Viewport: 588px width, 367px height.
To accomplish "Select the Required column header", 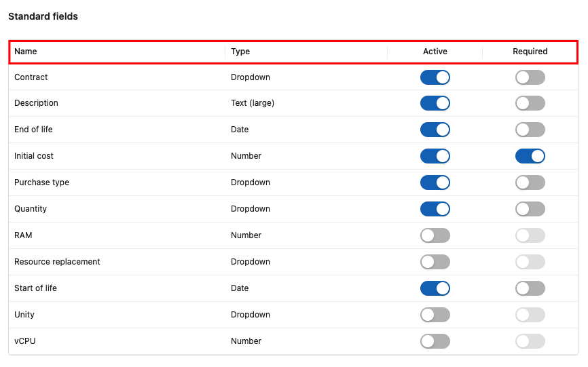I will pos(530,52).
